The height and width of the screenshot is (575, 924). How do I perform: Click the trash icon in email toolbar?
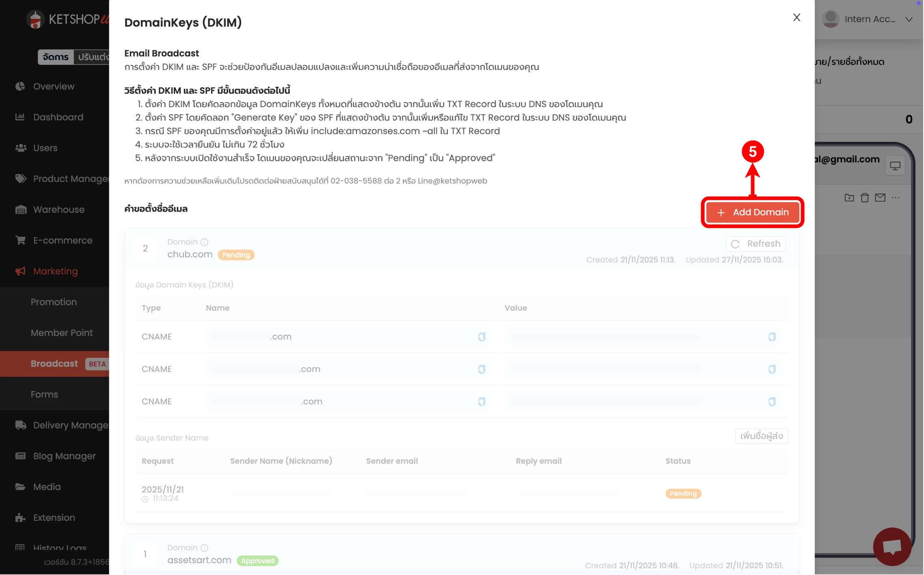865,198
